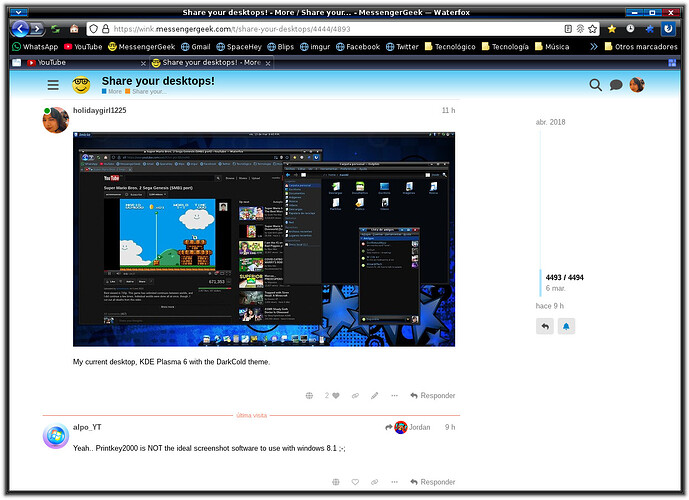Expand the Otros marcadores folder
Viewport: 689px width, 500px height.
pyautogui.click(x=641, y=47)
